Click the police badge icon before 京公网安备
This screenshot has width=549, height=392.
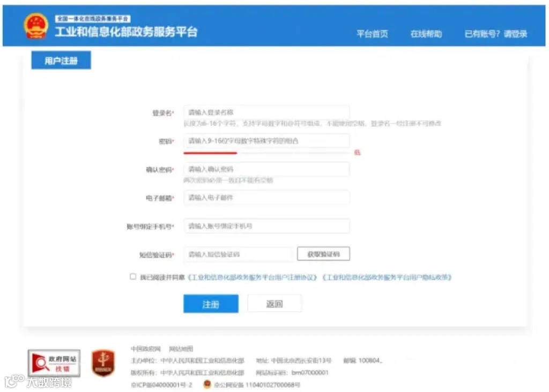click(207, 385)
